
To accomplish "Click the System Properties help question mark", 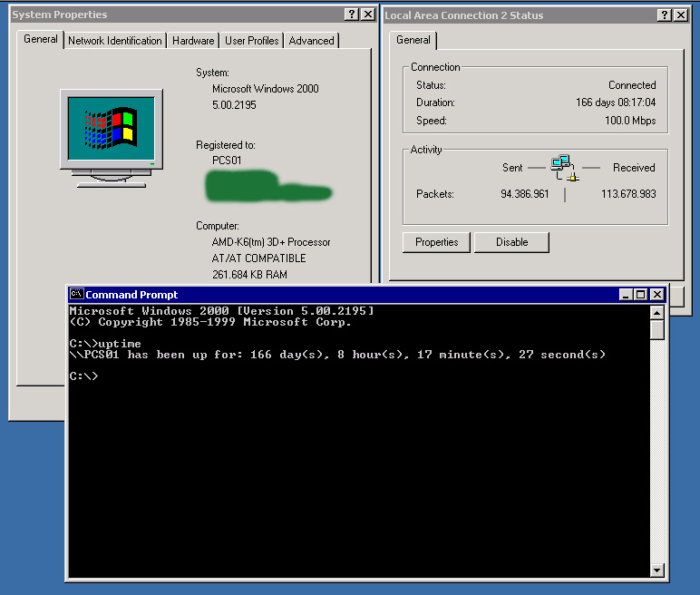I will (x=351, y=15).
